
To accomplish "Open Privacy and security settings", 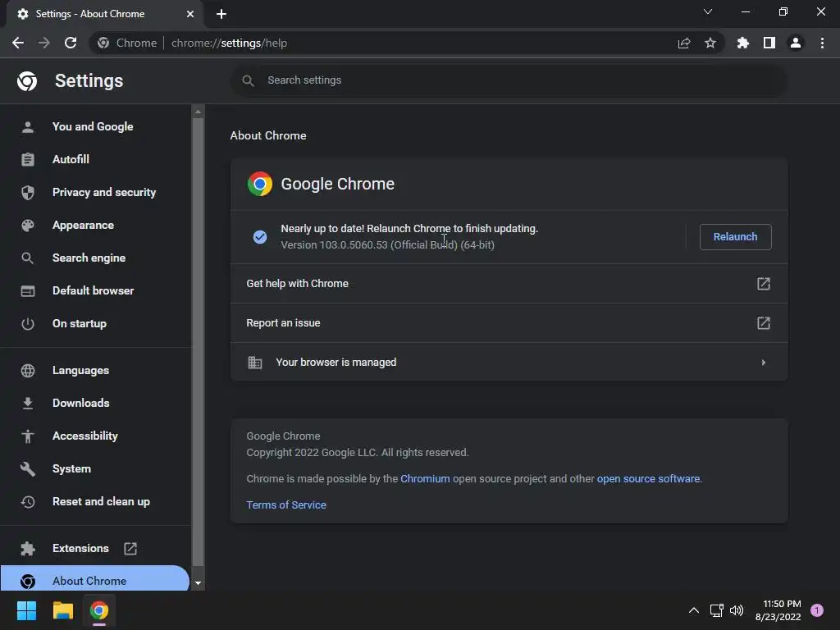I will pos(95,192).
